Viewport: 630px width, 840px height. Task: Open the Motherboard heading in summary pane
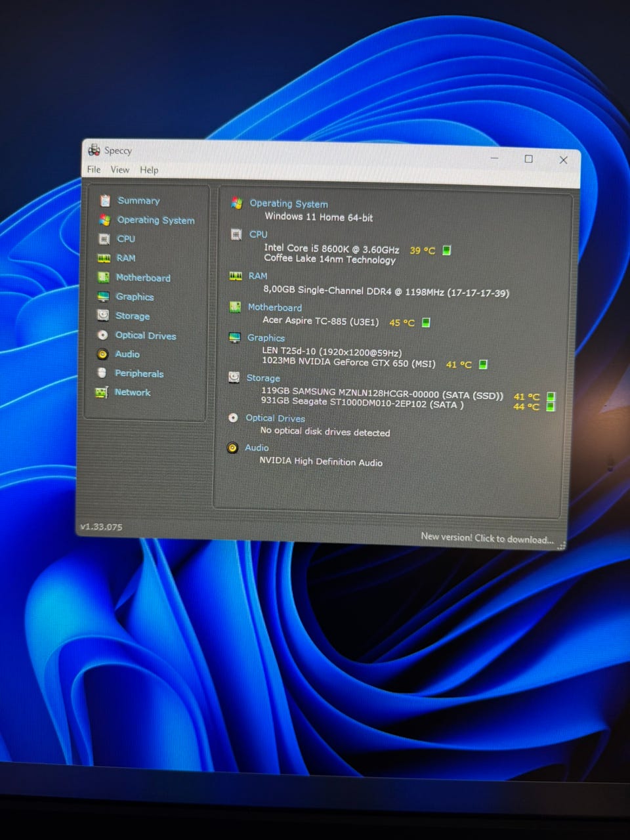tap(275, 307)
